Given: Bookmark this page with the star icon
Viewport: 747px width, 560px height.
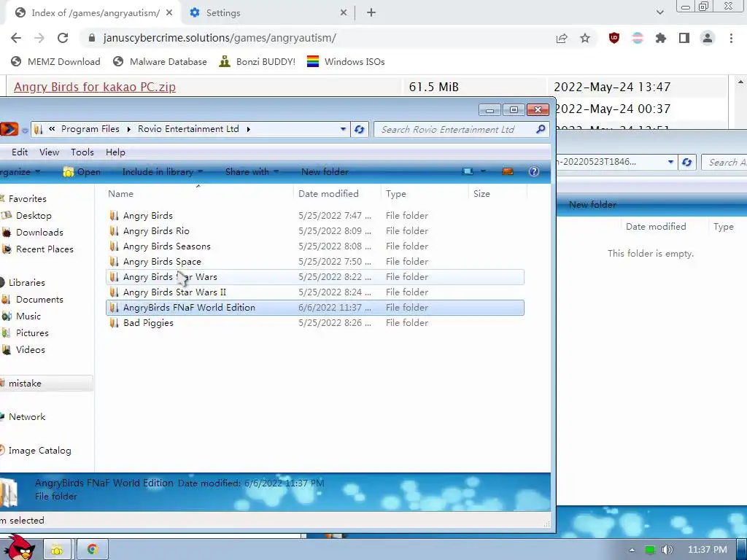Looking at the screenshot, I should [585, 38].
